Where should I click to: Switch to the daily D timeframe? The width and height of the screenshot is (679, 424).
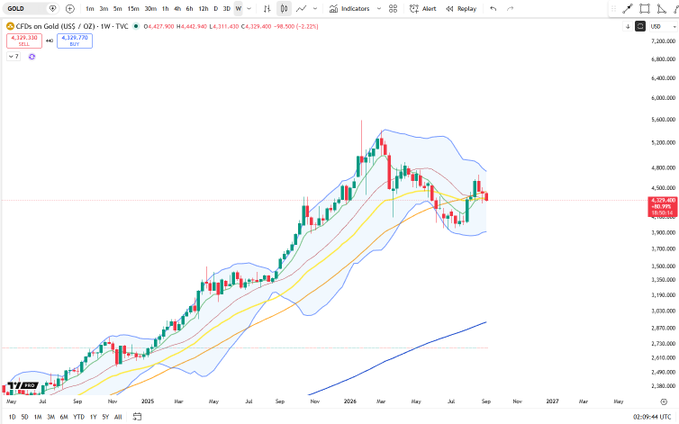coord(216,9)
